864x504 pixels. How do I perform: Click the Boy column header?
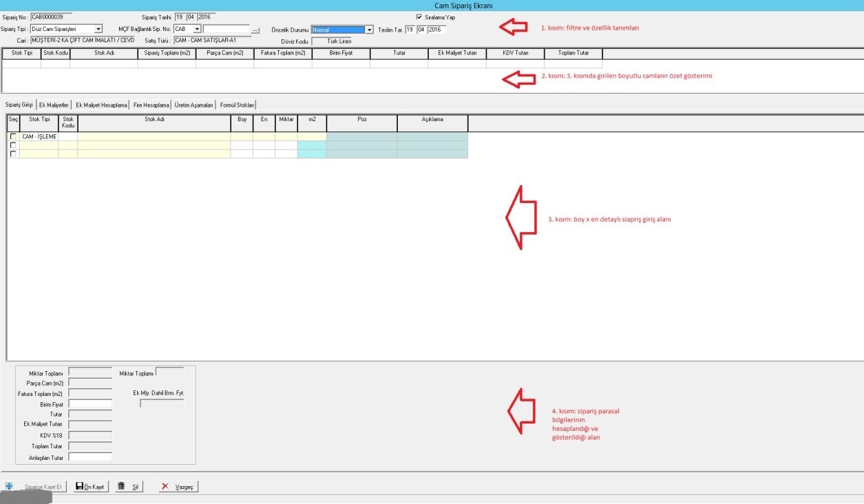[x=242, y=123]
